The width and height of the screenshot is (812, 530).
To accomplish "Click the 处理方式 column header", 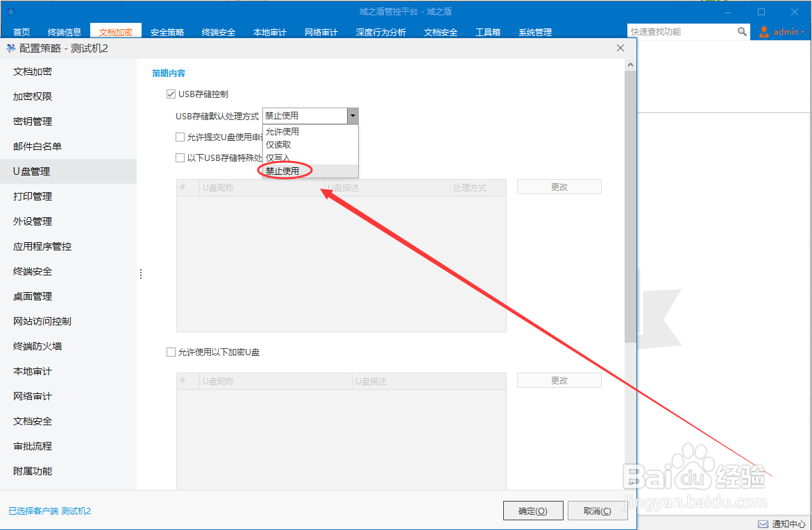I will pos(477,187).
